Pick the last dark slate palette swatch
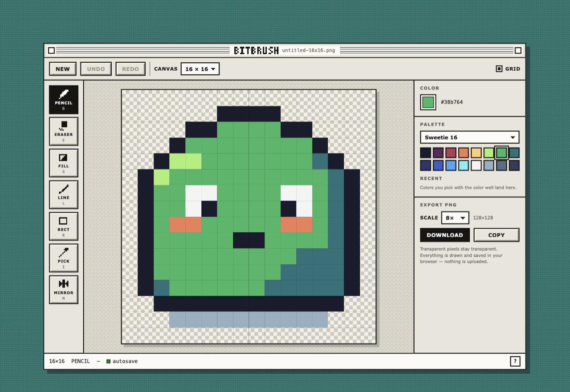Viewport: 570px width, 392px height. pos(514,166)
